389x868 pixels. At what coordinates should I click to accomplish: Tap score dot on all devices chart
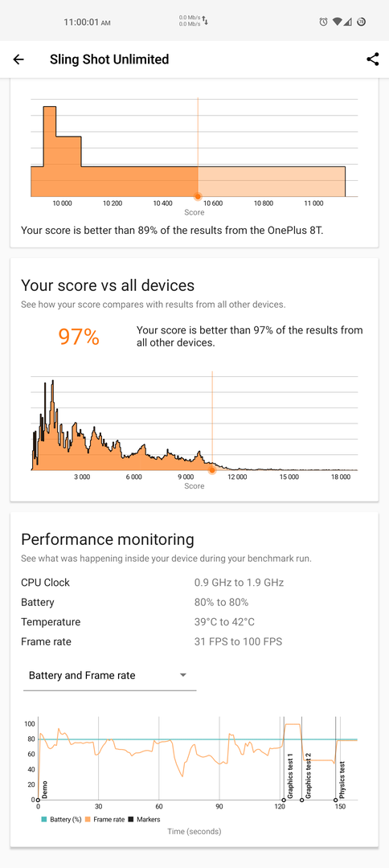(211, 470)
